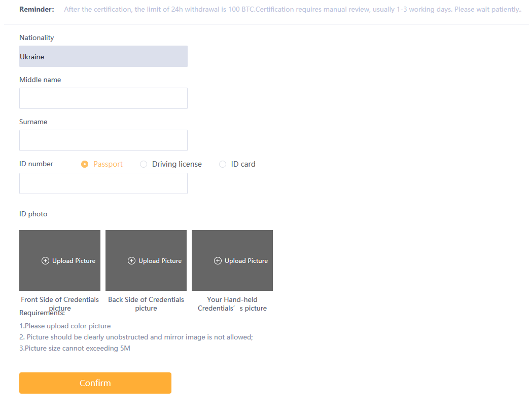Click the plus icon for front side upload
Viewport: 529px width, 420px height.
pos(45,261)
